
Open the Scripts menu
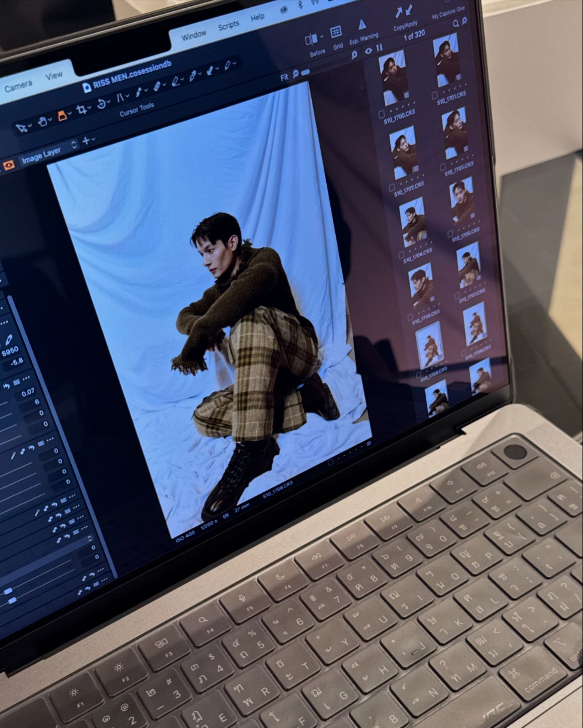[229, 26]
